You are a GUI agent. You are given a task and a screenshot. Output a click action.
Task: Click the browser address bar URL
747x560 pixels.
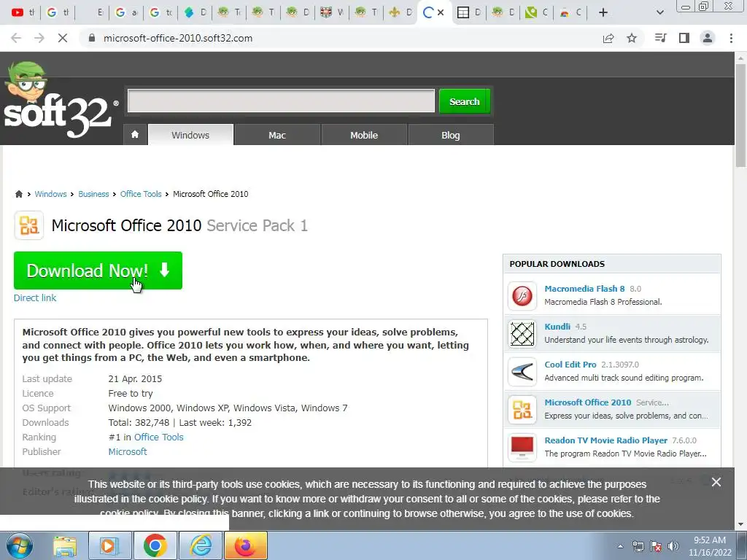[178, 38]
